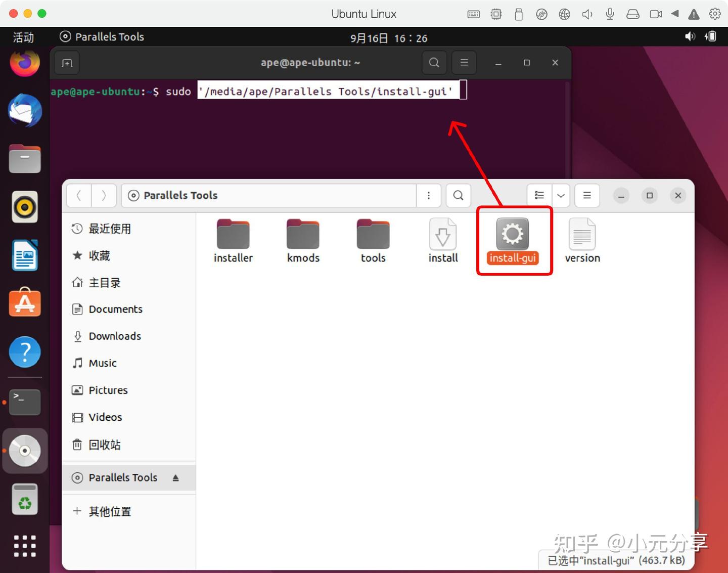Viewport: 728px width, 573px height.
Task: Click the Parallels network icon
Action: tap(564, 14)
